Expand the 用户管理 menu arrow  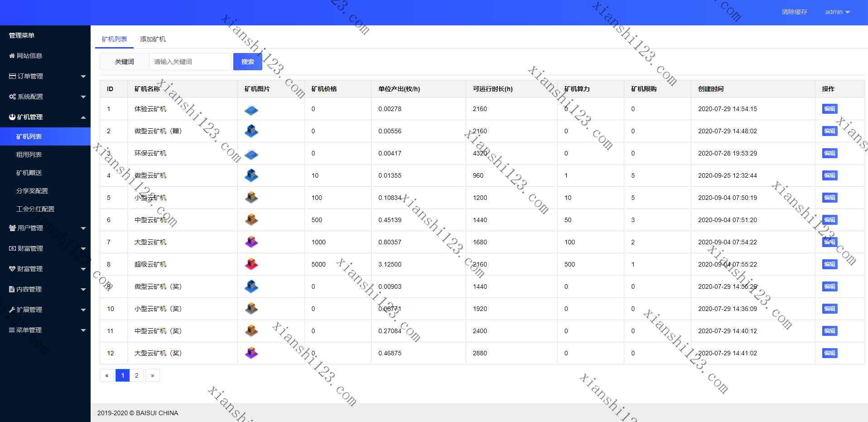(83, 228)
